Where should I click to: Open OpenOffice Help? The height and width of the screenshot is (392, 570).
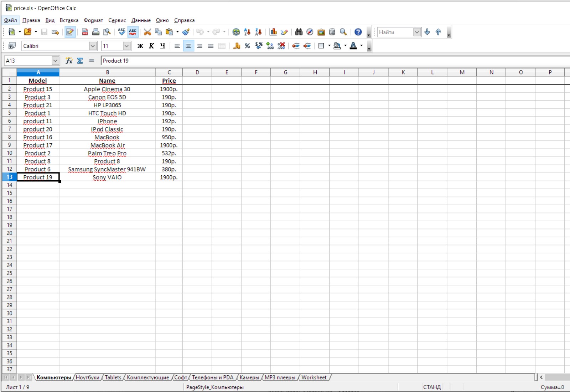[358, 32]
